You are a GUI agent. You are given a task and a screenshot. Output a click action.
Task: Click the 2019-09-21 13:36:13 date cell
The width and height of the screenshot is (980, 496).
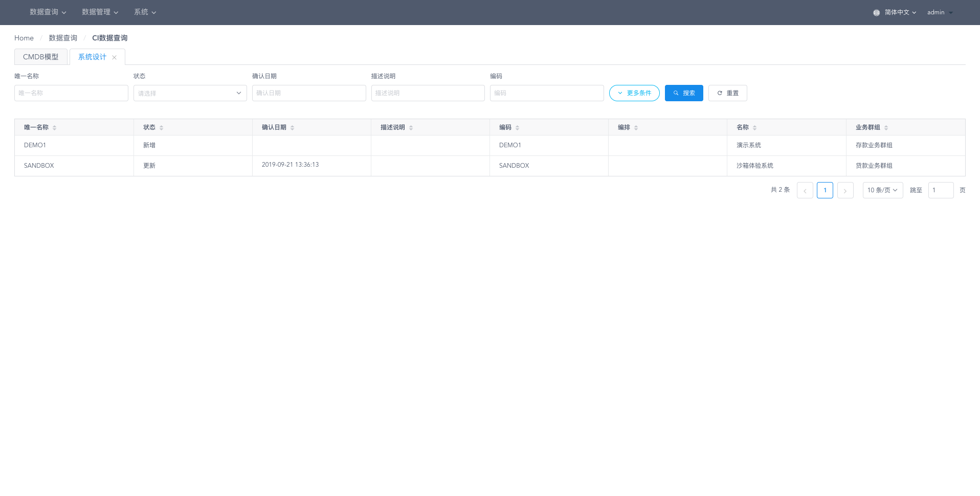(x=311, y=166)
